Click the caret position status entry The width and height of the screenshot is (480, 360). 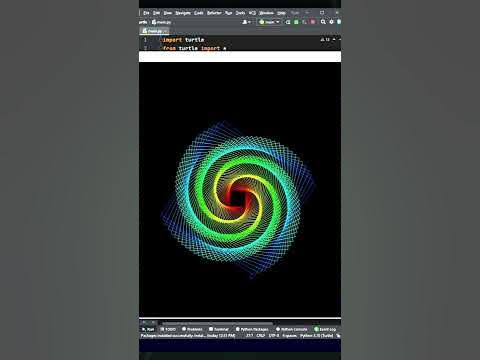[x=249, y=336]
